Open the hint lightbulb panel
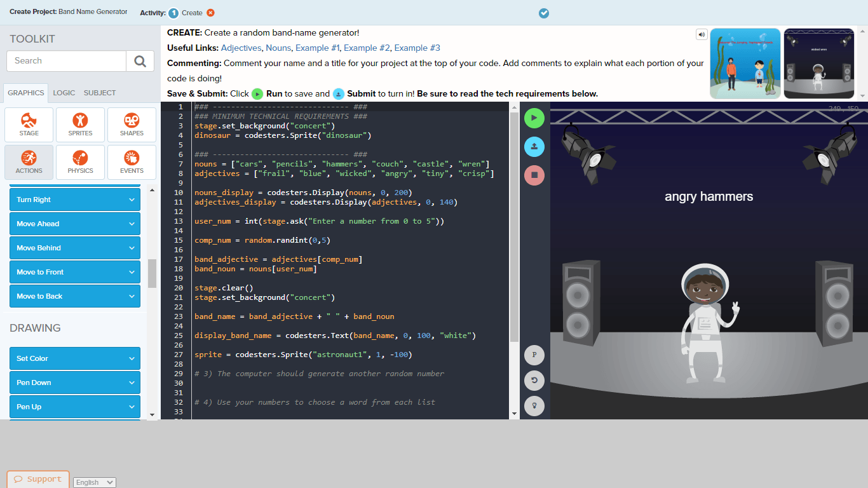 [x=534, y=406]
